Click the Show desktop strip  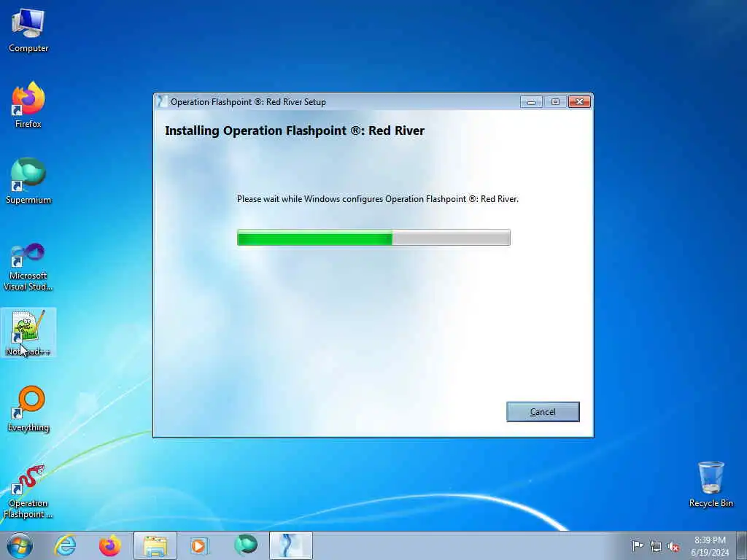pyautogui.click(x=742, y=546)
